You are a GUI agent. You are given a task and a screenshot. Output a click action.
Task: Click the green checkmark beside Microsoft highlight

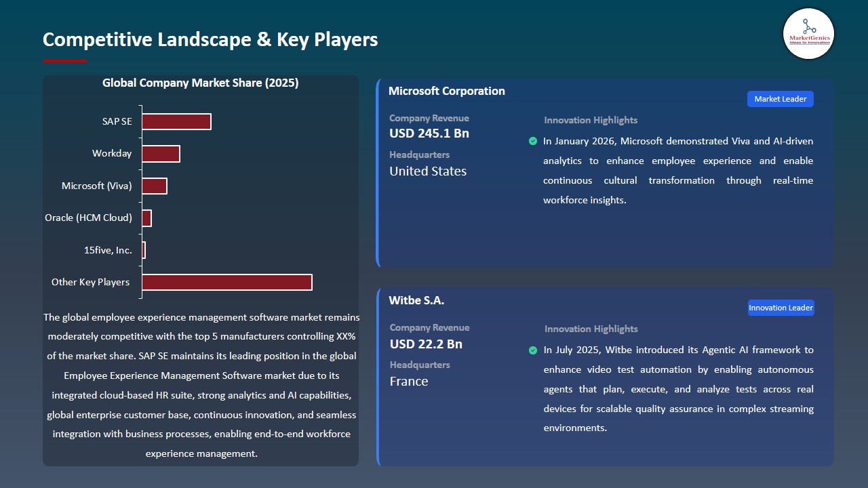pyautogui.click(x=533, y=141)
